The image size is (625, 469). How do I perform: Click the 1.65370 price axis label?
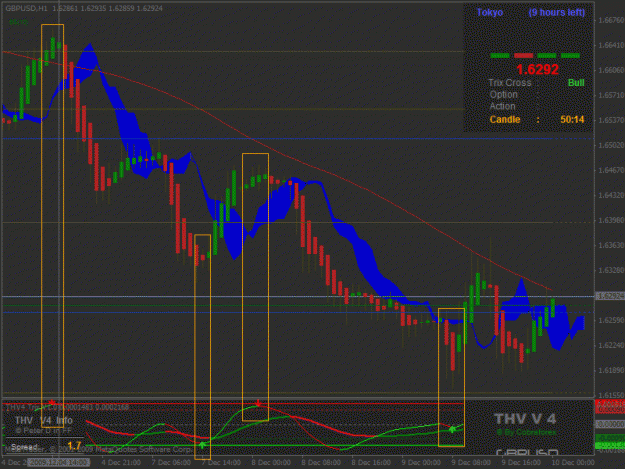click(x=611, y=120)
